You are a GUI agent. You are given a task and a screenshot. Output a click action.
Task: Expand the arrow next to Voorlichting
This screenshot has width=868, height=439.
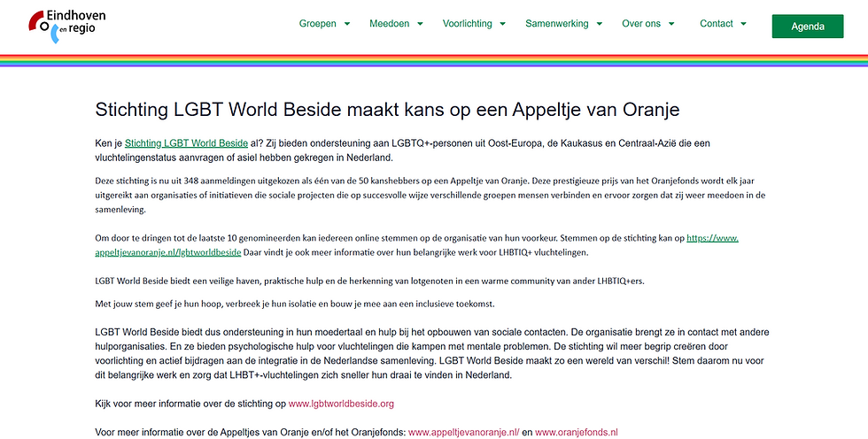503,24
